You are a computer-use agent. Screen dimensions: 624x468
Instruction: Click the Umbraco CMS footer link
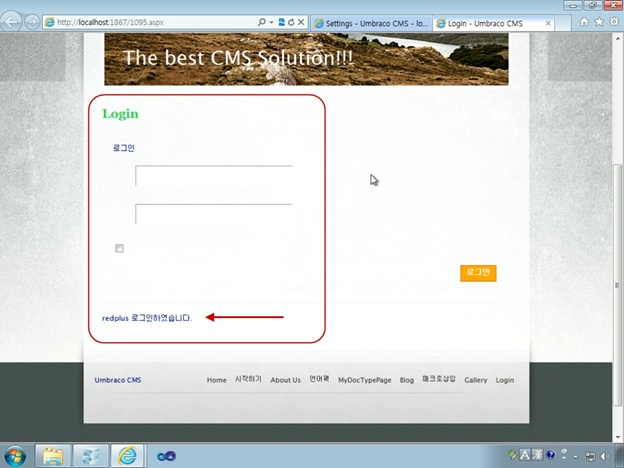click(118, 380)
